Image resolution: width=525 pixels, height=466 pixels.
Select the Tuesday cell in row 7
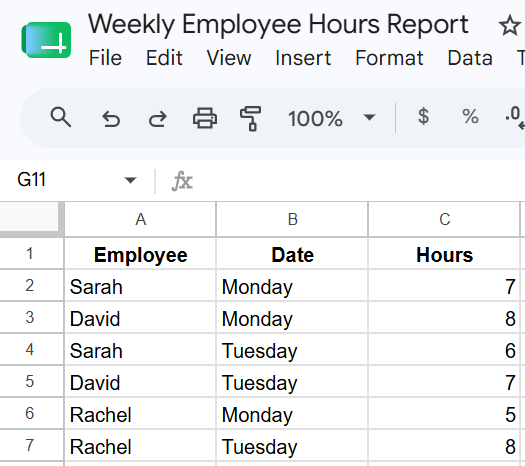(x=292, y=445)
